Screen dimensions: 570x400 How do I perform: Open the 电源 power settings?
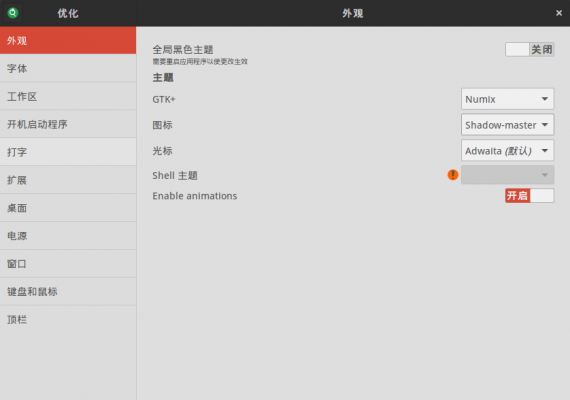tap(68, 236)
